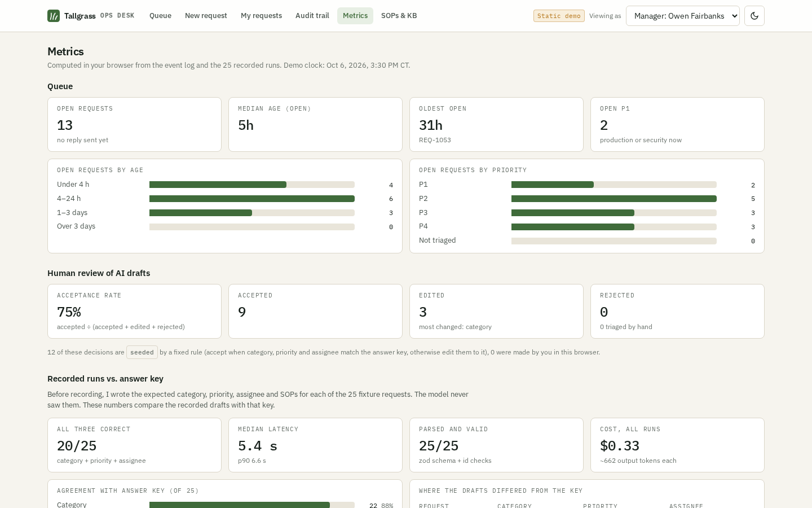Toggle dark mode with the moon icon
The height and width of the screenshot is (508, 812).
[754, 16]
